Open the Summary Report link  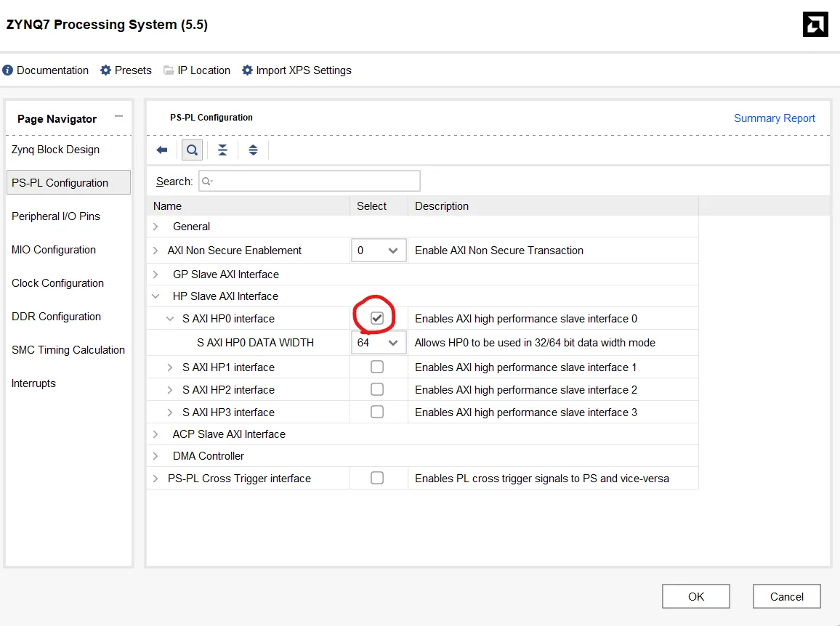(774, 118)
